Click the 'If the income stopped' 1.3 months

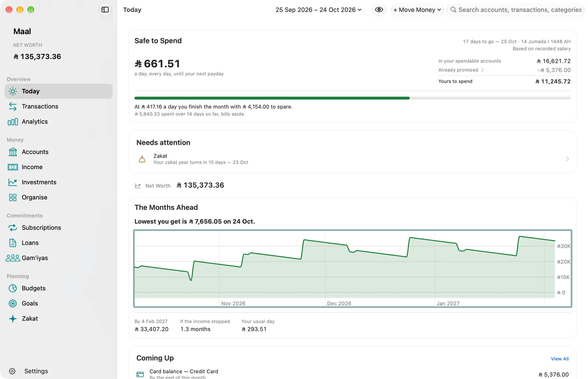pyautogui.click(x=195, y=329)
